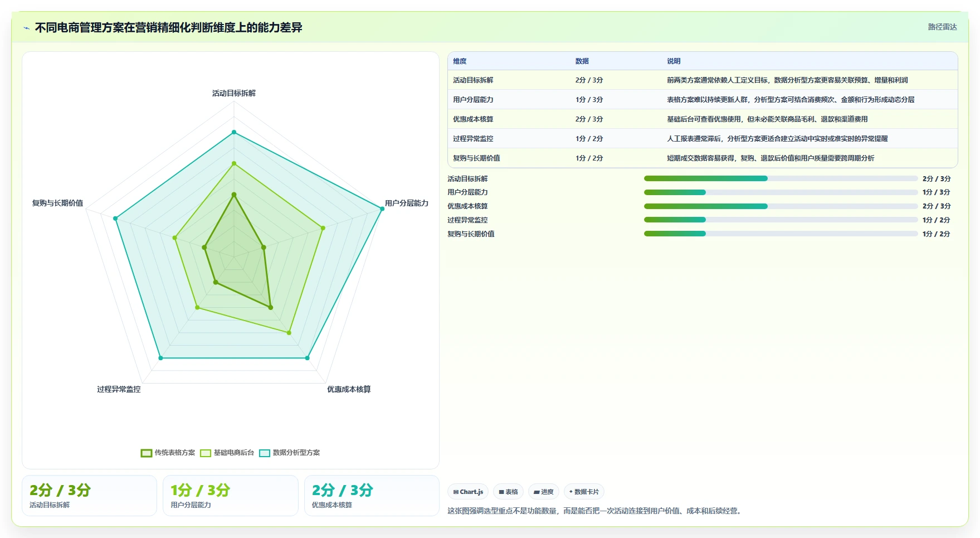Click 1分 / 2分 value in 过程异常监控 table row
The width and height of the screenshot is (980, 538).
point(589,139)
